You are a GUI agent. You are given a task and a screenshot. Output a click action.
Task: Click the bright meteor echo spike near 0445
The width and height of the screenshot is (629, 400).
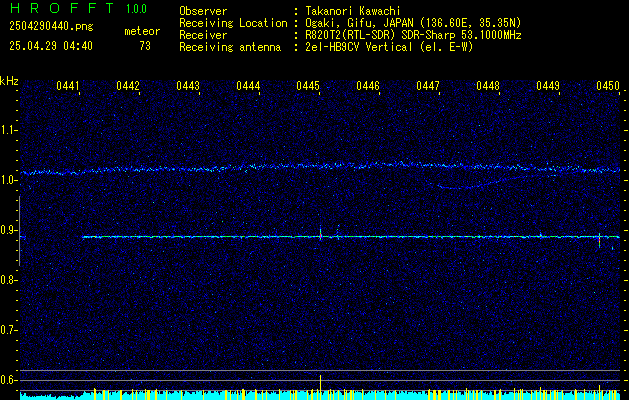click(321, 233)
